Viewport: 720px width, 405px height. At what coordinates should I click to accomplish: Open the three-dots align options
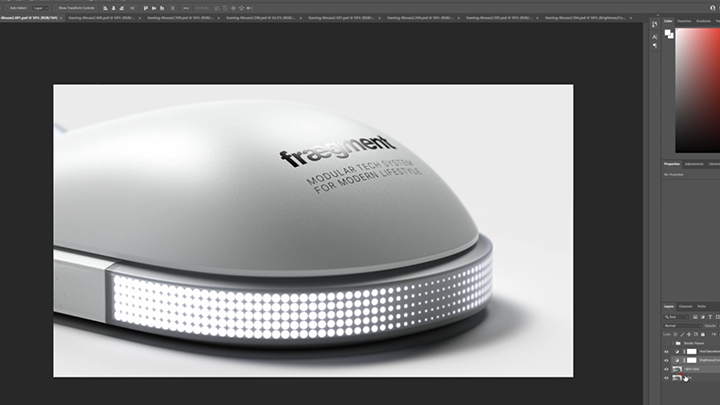coord(186,8)
